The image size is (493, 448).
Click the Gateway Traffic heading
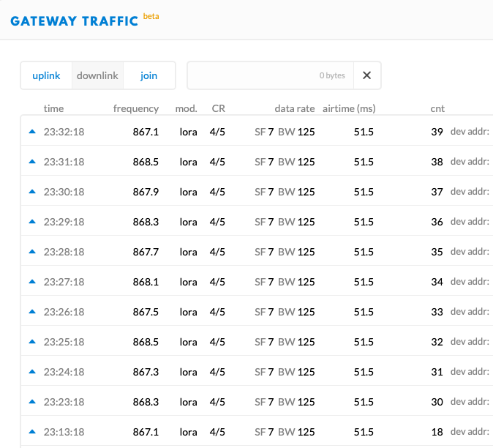74,21
